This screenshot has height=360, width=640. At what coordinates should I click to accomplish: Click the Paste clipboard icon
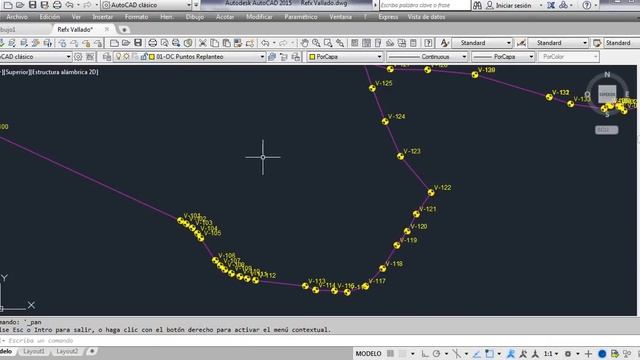[x=226, y=43]
